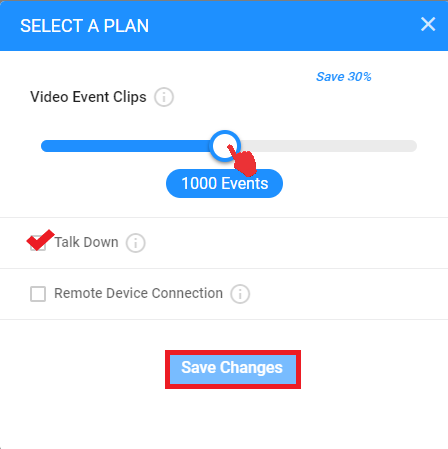Click the Save 30% link text

pyautogui.click(x=344, y=77)
